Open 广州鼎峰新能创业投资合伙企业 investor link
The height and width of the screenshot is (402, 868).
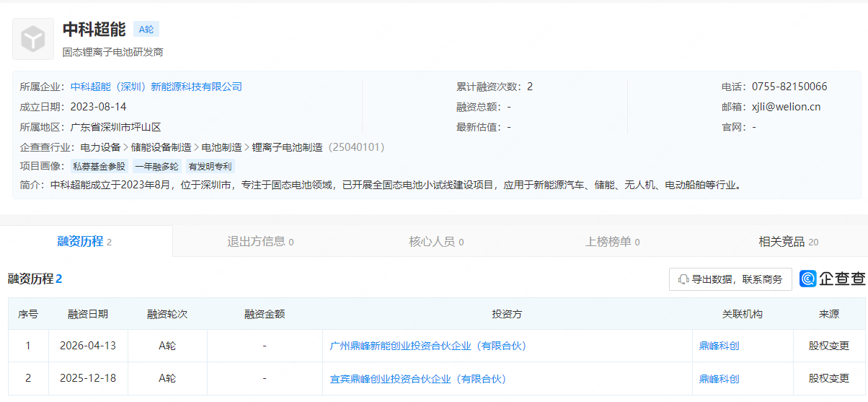(x=428, y=346)
